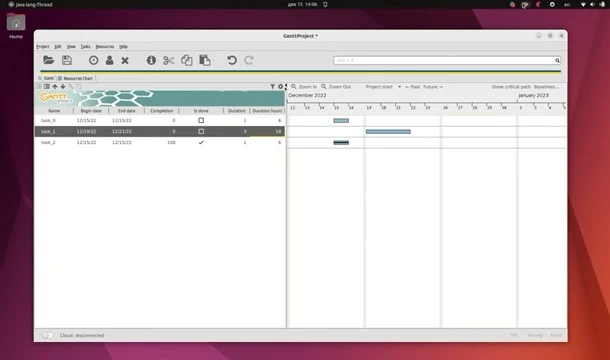Click the task_2 completed bar in the chart
Image resolution: width=610 pixels, height=360 pixels.
341,142
